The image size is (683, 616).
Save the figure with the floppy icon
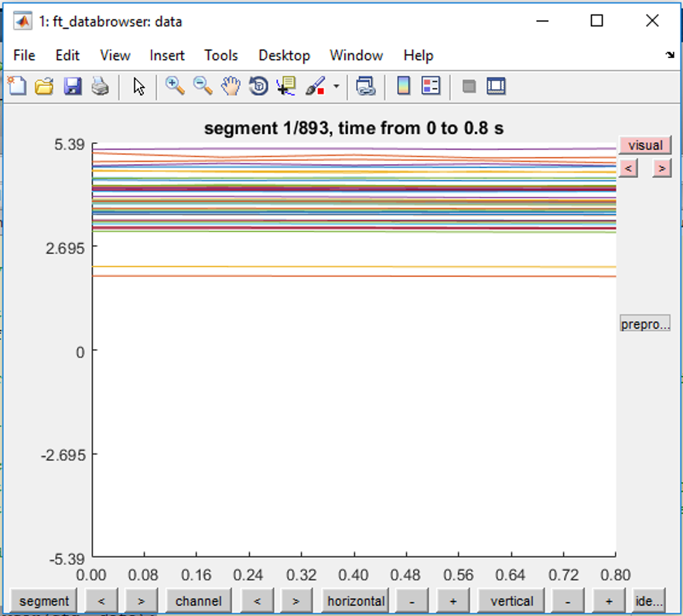tap(72, 86)
